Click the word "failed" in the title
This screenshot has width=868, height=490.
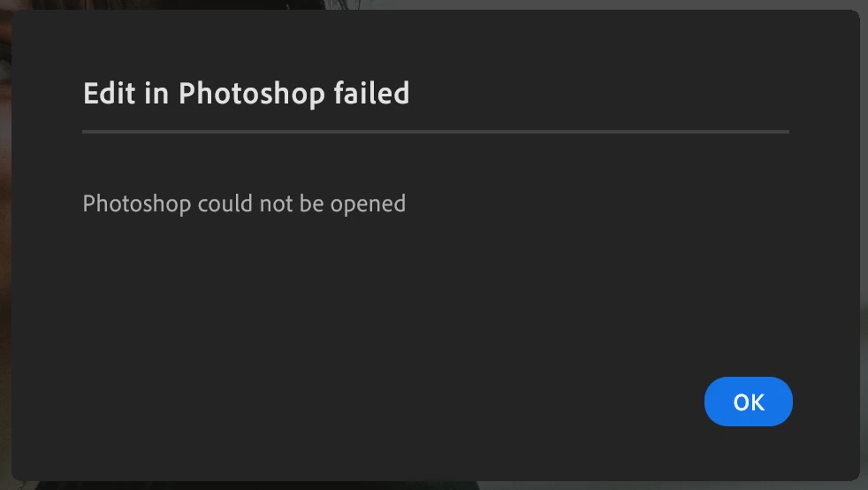pyautogui.click(x=371, y=92)
